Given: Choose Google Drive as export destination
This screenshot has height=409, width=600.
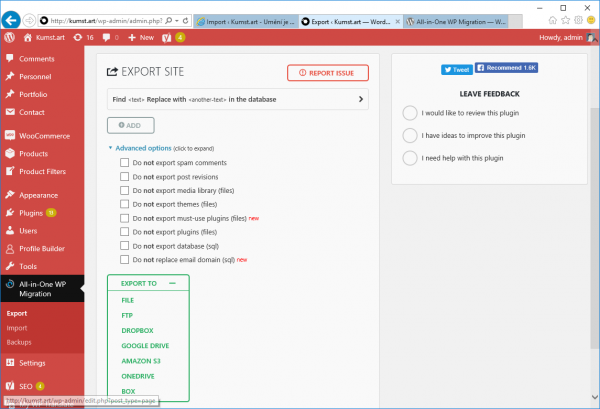Looking at the screenshot, I should (x=147, y=345).
